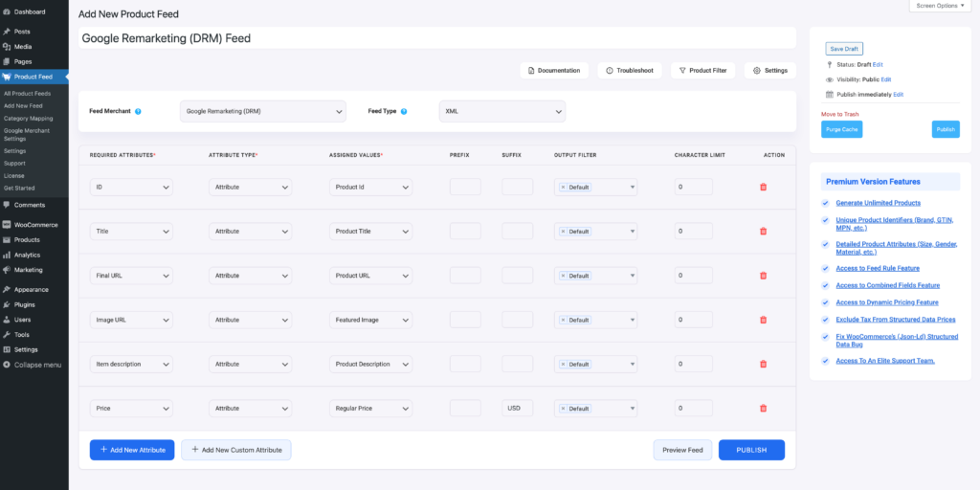Remove Default filter tag in Price row
Viewport: 980px width, 490px height.
click(x=563, y=408)
